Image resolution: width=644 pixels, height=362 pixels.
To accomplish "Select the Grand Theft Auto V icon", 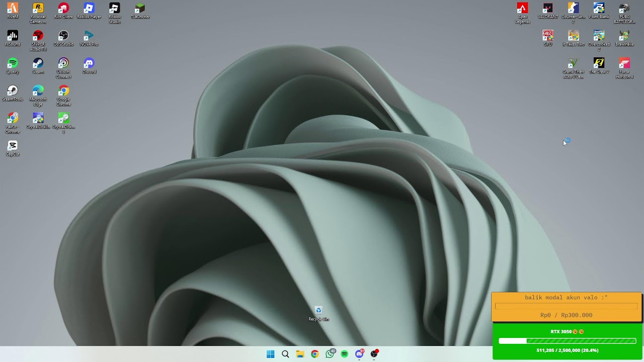I will click(x=573, y=68).
